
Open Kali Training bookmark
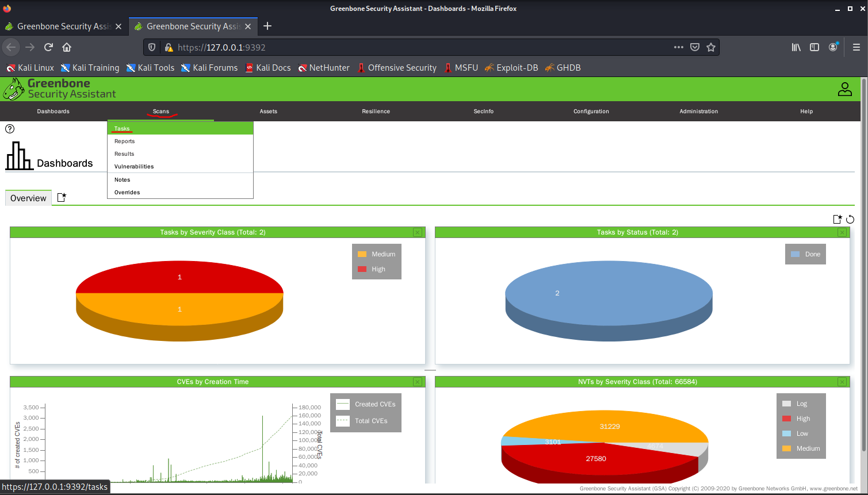point(90,68)
